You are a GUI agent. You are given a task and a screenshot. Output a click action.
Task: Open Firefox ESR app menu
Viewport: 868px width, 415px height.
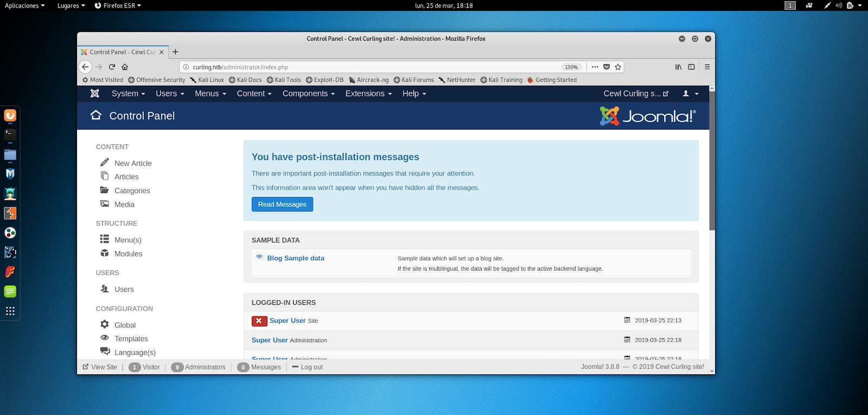tap(118, 5)
